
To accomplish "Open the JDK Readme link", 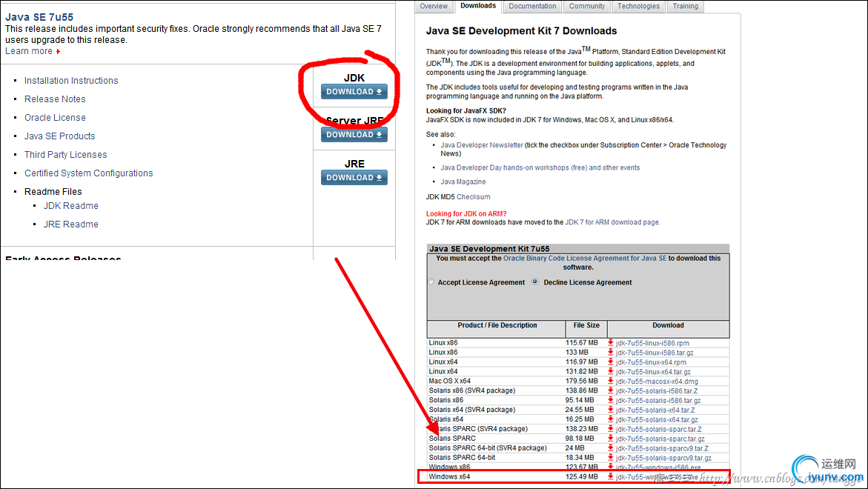I will tap(71, 206).
